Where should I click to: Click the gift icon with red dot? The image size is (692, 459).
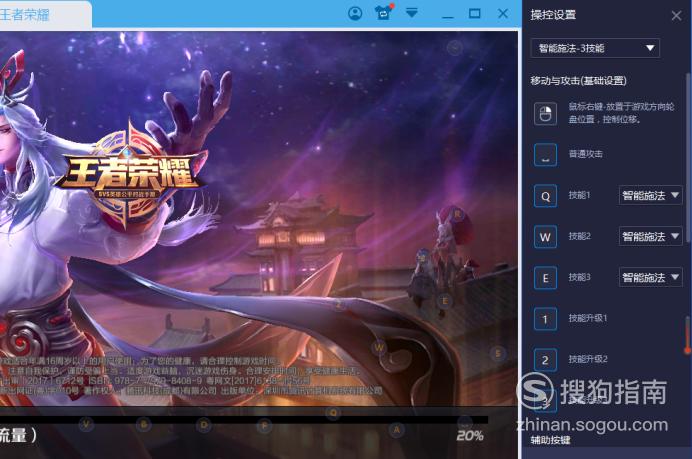click(x=384, y=13)
